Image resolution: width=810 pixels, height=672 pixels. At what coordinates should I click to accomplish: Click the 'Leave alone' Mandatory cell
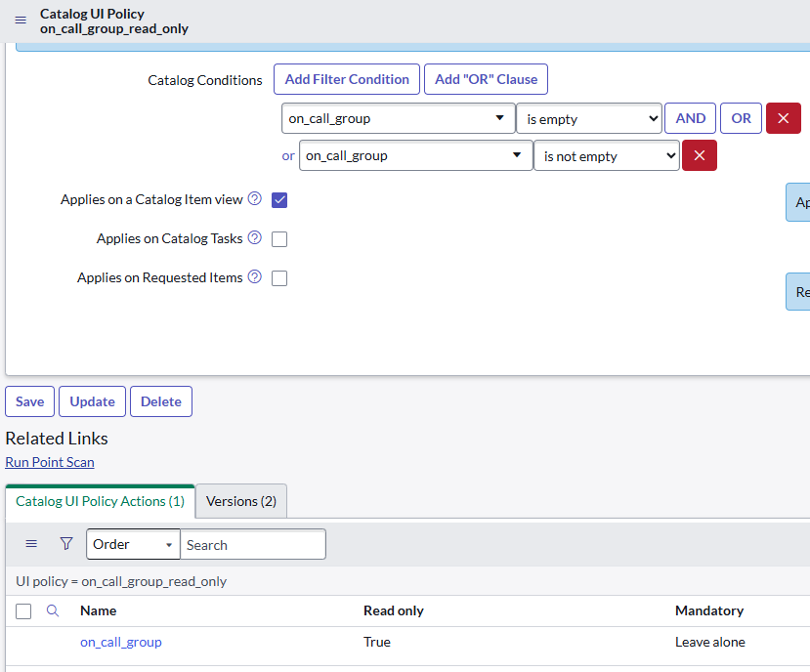pos(710,642)
